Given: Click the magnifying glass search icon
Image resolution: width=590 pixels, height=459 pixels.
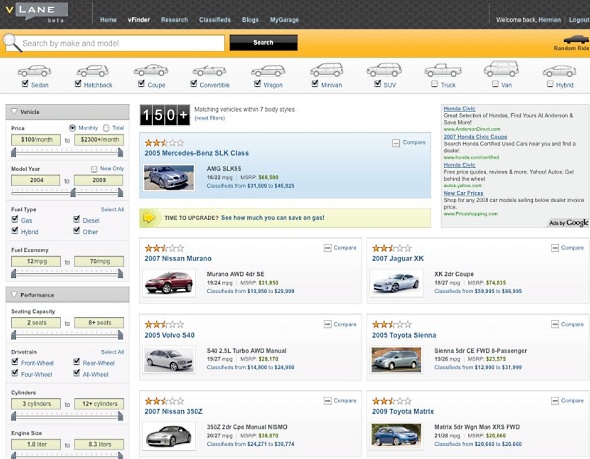Looking at the screenshot, I should pos(12,43).
